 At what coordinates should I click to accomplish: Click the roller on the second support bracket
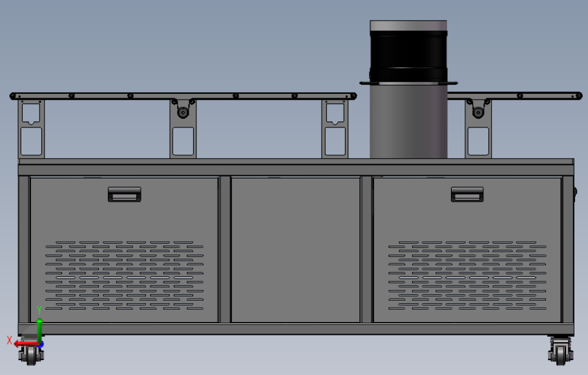[x=183, y=112]
